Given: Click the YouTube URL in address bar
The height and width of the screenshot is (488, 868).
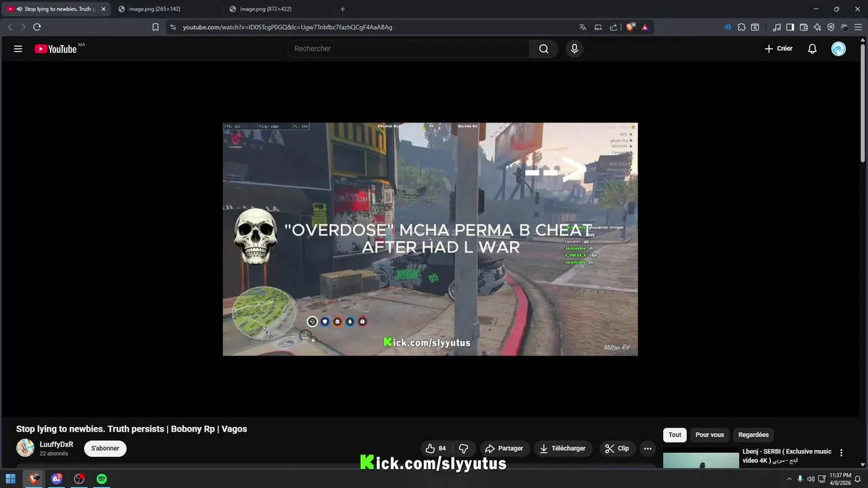Looking at the screenshot, I should 288,27.
